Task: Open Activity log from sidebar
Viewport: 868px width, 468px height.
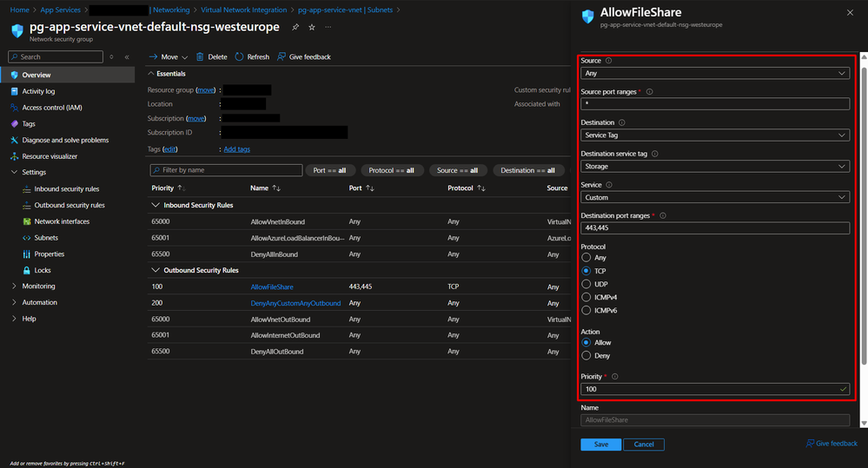Action: click(x=38, y=91)
